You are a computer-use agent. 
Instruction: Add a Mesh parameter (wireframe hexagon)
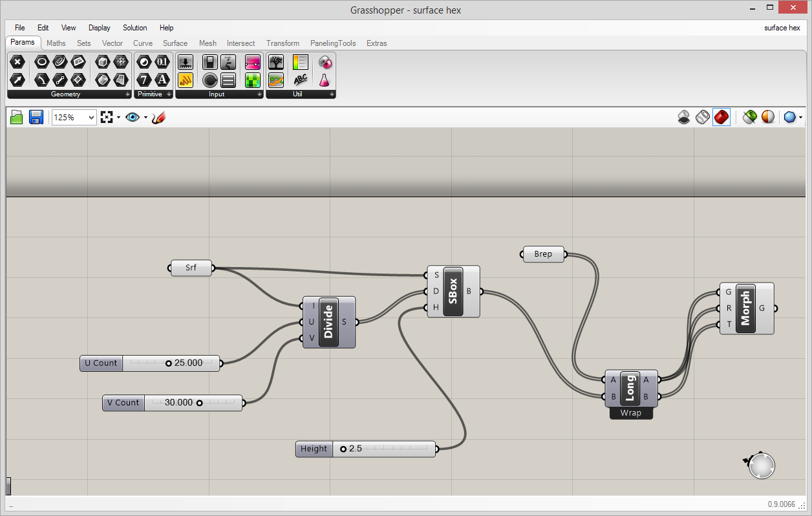pos(121,62)
